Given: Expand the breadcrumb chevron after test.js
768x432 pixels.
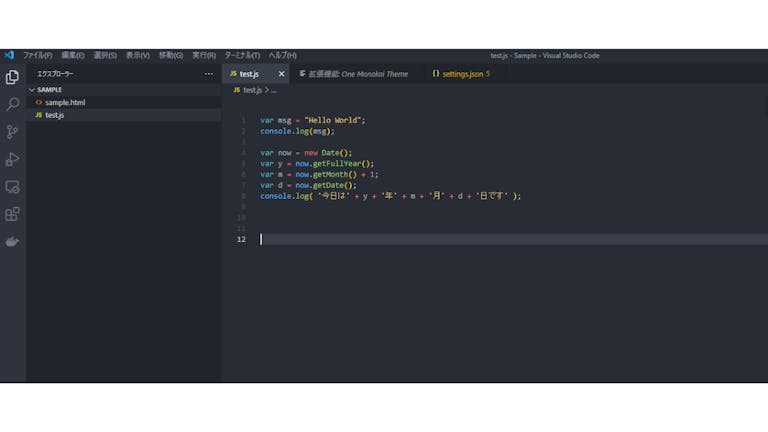Looking at the screenshot, I should pyautogui.click(x=266, y=90).
